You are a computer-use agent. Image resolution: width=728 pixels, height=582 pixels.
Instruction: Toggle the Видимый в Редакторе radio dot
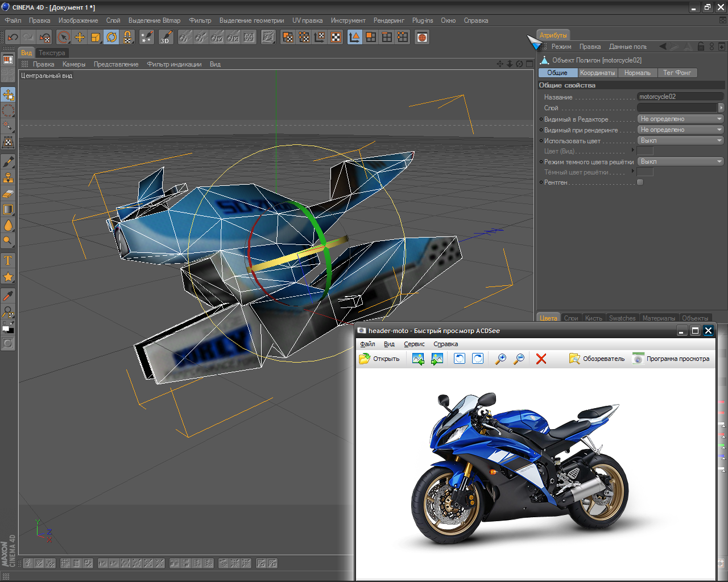pos(541,119)
